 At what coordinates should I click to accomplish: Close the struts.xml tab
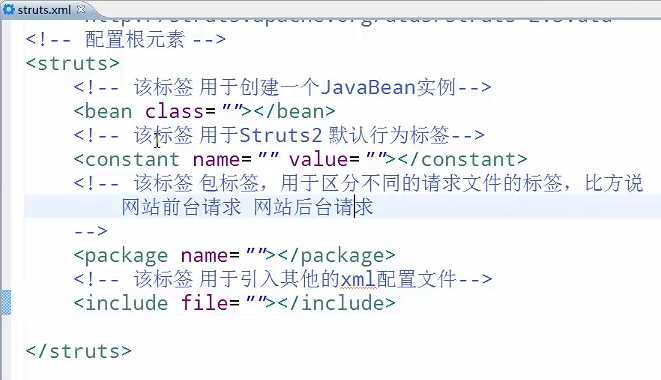point(81,9)
